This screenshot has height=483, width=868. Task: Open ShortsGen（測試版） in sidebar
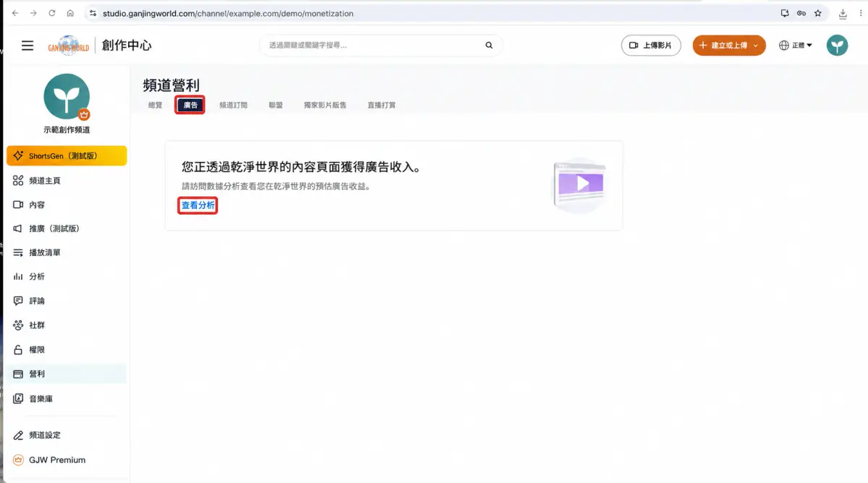pos(67,156)
